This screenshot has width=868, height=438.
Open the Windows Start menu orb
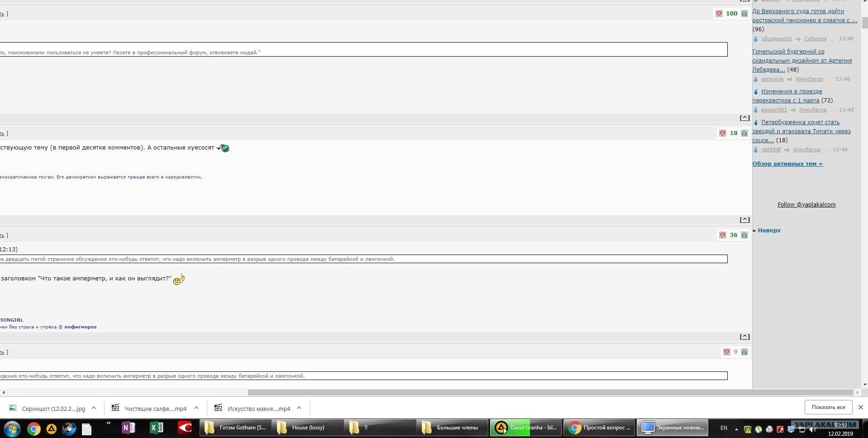coord(12,428)
